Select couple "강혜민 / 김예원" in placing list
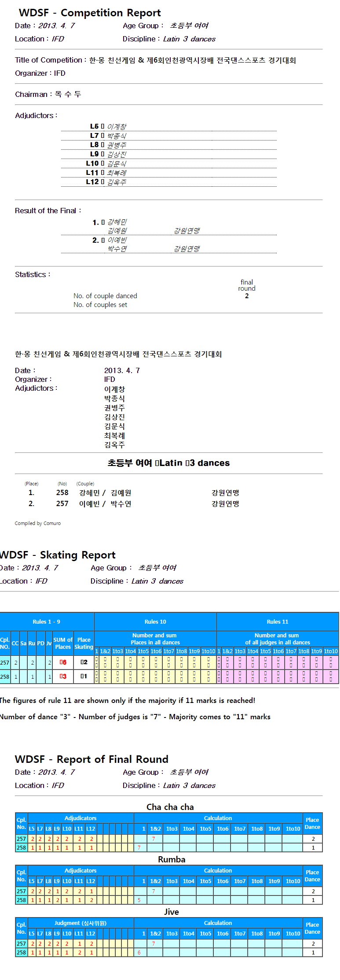 pos(105,493)
